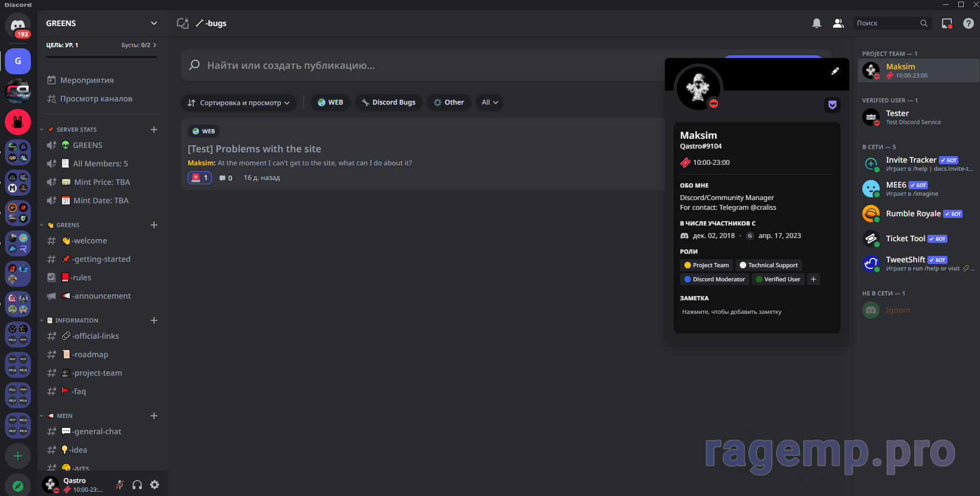
Task: Open the -general-chat channel
Action: (103, 431)
